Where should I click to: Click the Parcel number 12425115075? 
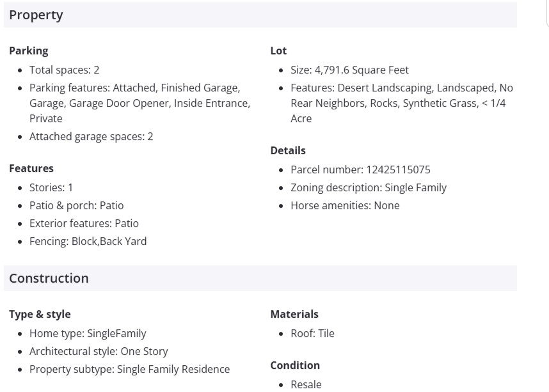click(360, 169)
